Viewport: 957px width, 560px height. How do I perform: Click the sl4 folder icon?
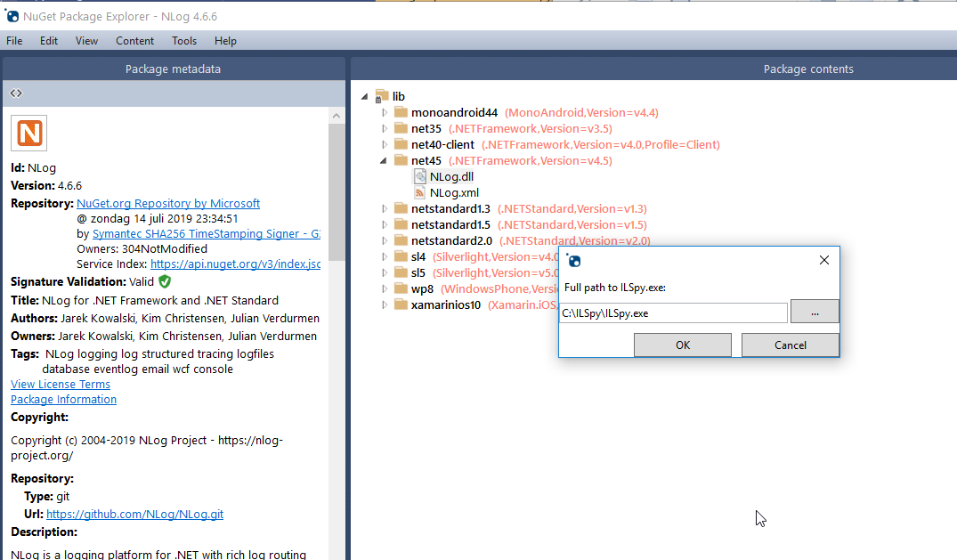[401, 256]
